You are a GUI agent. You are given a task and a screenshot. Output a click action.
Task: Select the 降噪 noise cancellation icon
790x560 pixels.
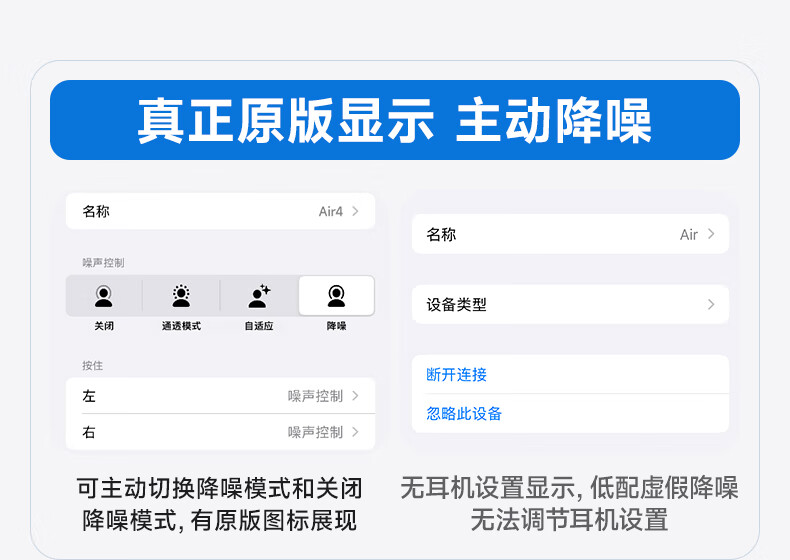click(336, 296)
